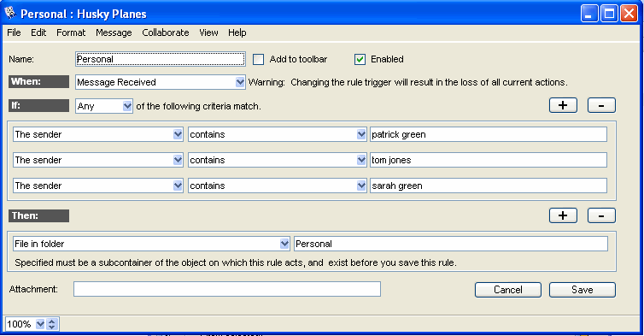
Task: Open the Format menu
Action: pyautogui.click(x=71, y=32)
